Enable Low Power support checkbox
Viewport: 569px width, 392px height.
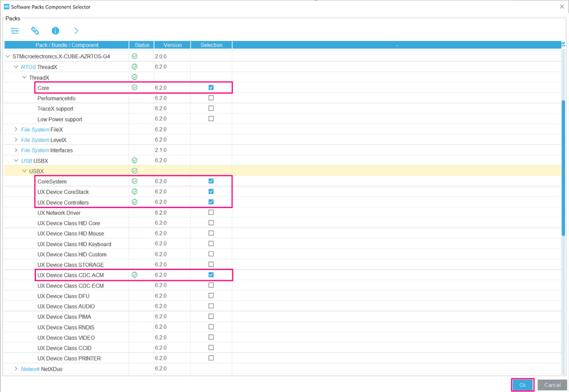tap(211, 119)
